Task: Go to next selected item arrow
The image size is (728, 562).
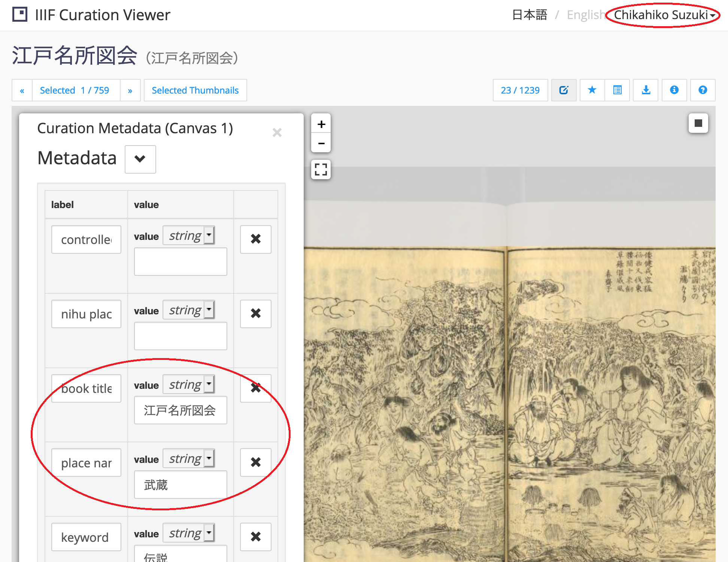Action: (x=130, y=90)
